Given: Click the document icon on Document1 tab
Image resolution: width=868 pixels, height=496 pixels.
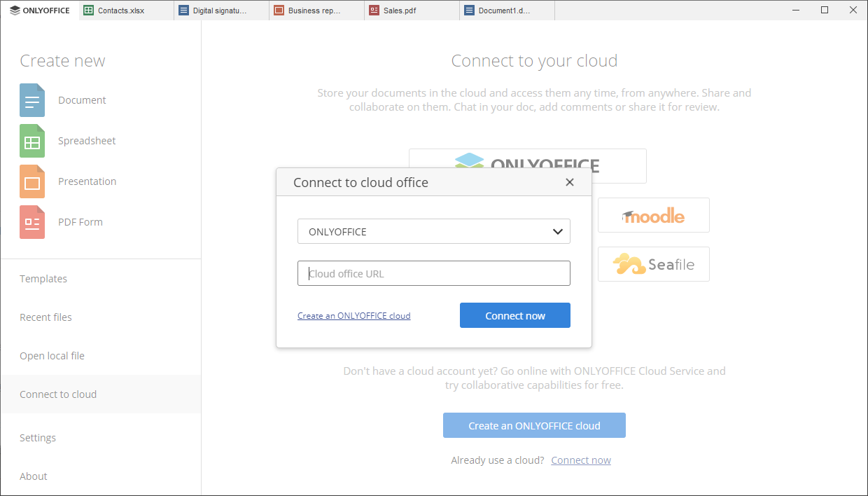Looking at the screenshot, I should coord(469,11).
